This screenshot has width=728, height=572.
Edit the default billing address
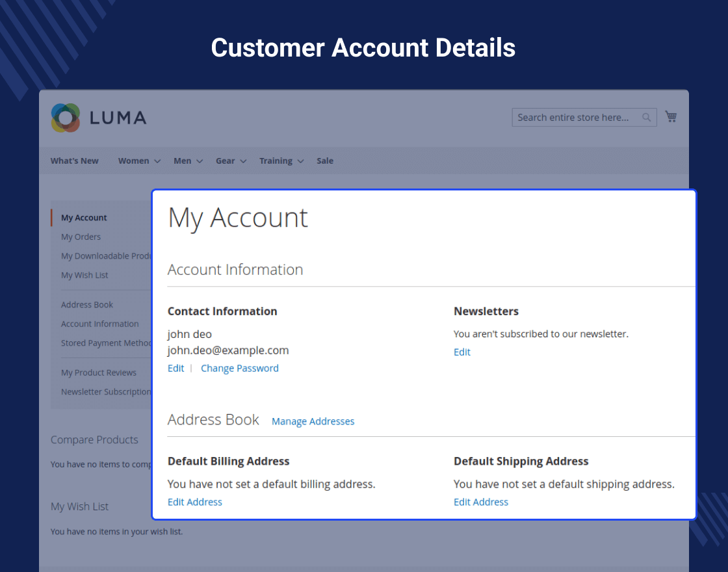[x=195, y=502]
